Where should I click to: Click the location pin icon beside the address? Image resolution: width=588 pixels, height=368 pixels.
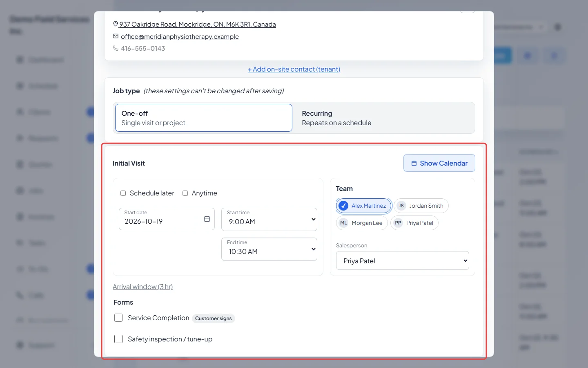coord(116,24)
